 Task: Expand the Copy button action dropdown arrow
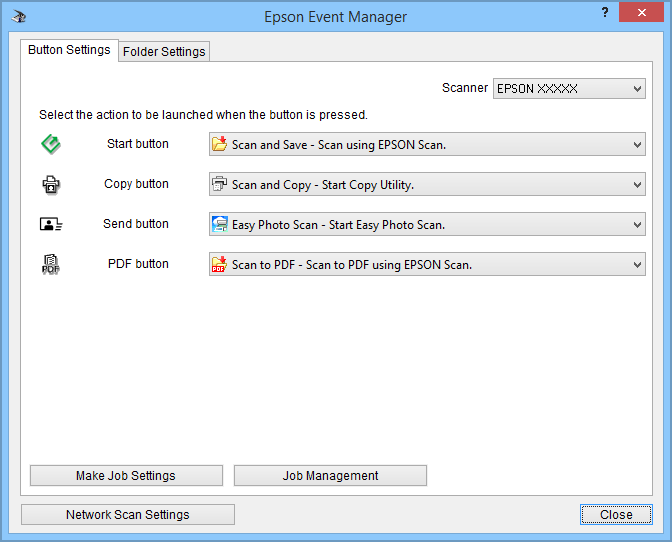coord(637,185)
